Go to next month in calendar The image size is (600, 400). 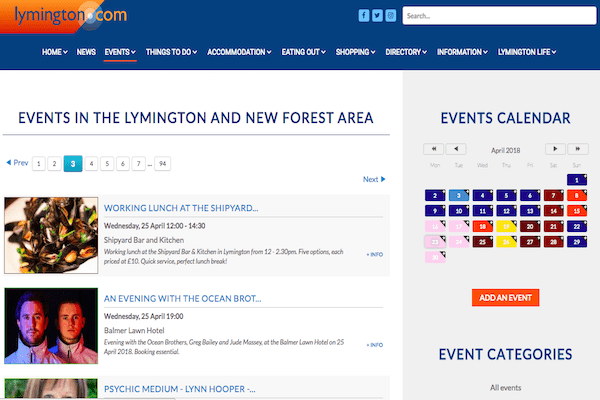[x=555, y=149]
